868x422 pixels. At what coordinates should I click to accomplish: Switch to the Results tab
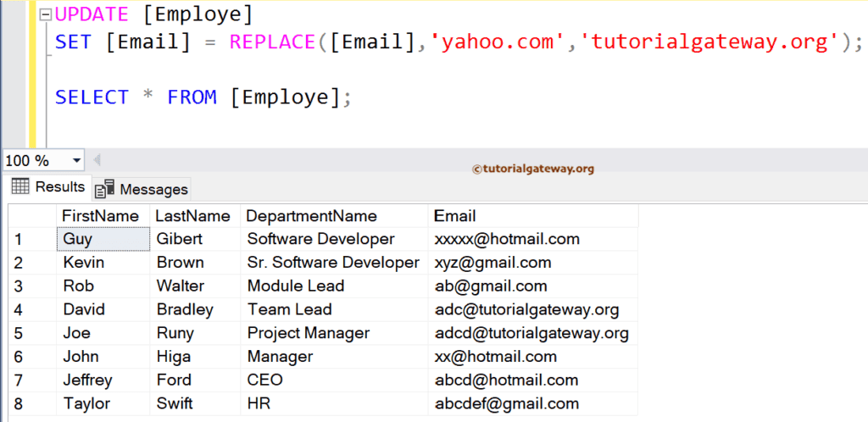click(x=47, y=187)
